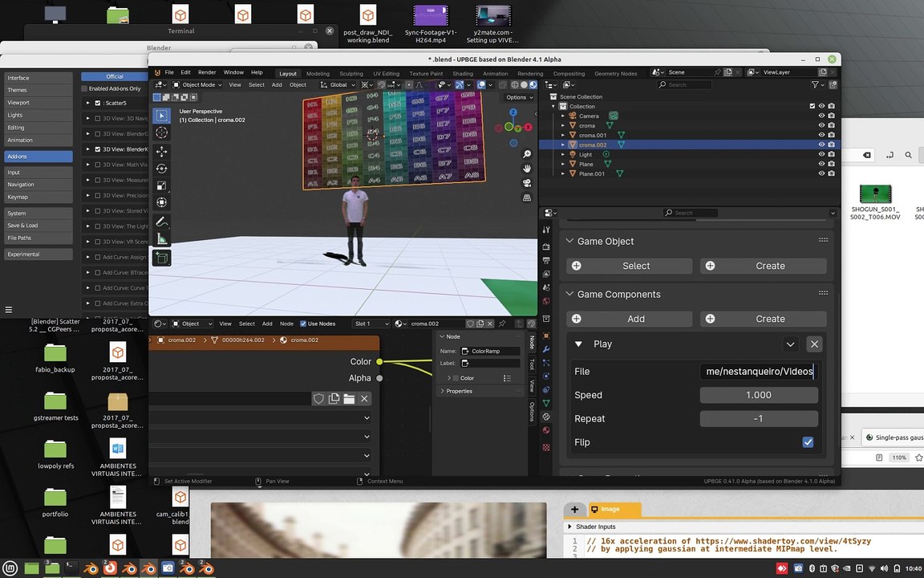Open the Tool properties tab icon
The width and height of the screenshot is (924, 578).
[x=546, y=230]
